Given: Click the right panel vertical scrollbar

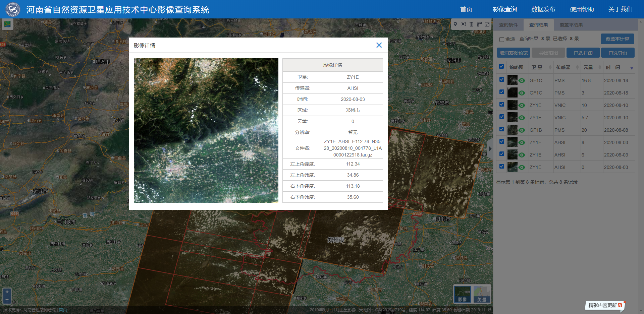Looking at the screenshot, I should pyautogui.click(x=641, y=166).
